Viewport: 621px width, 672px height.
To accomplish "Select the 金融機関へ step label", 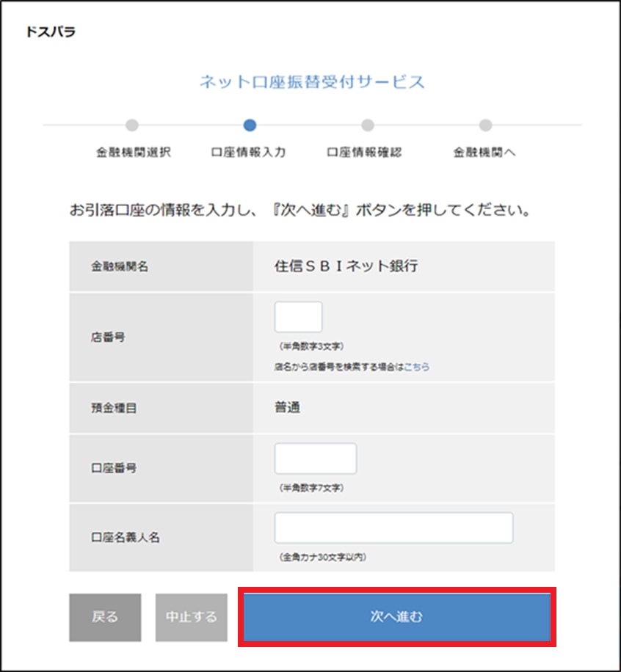I will click(x=484, y=153).
